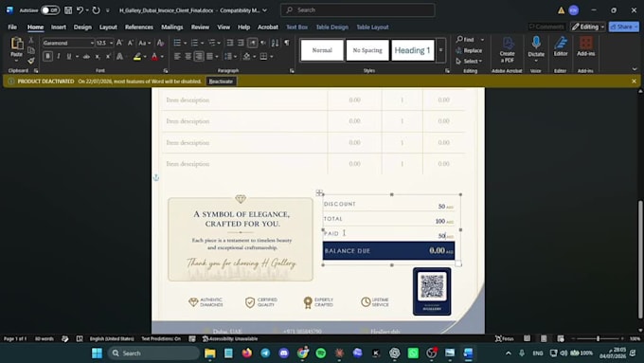Switch to the Mailings tab

(x=172, y=27)
